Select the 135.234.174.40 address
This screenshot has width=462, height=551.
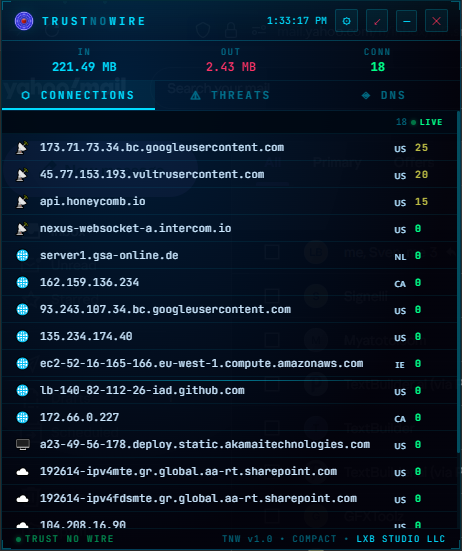point(86,337)
